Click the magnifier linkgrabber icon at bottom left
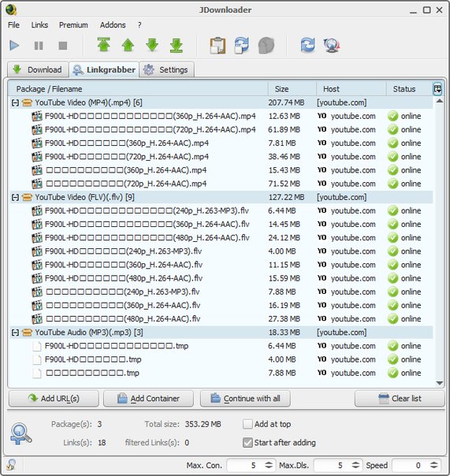This screenshot has width=450, height=476. pyautogui.click(x=20, y=433)
